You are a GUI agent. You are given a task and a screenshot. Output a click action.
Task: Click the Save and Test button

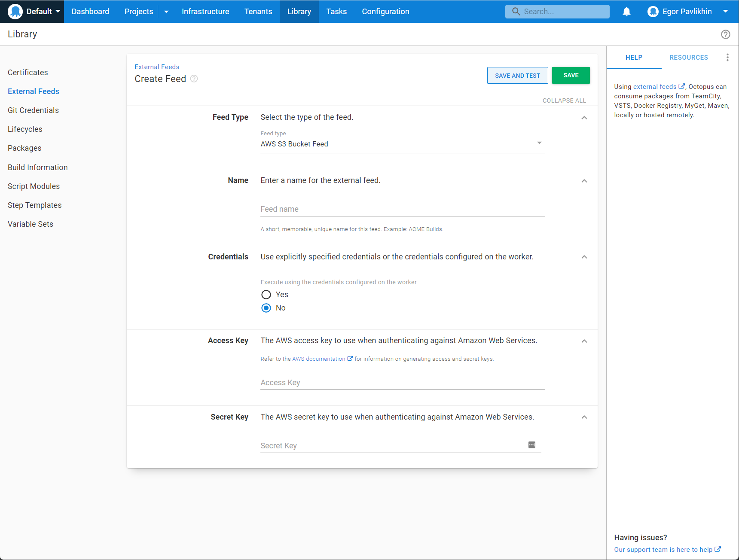[517, 76]
